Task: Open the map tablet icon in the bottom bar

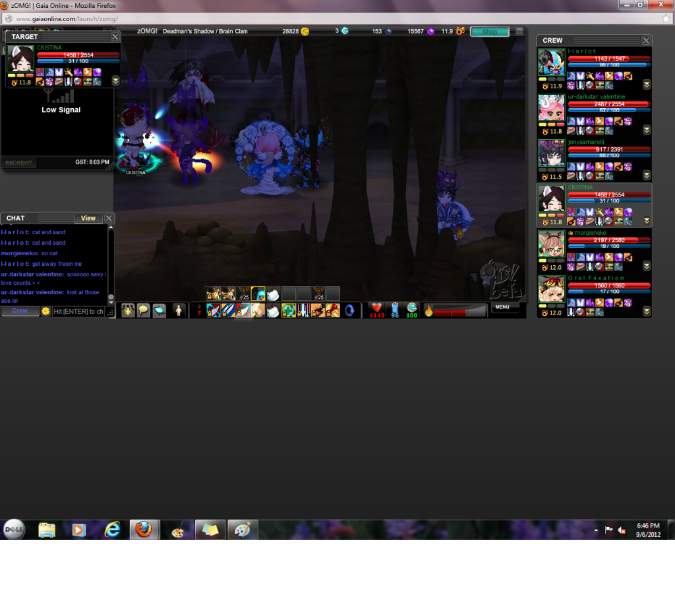Action: point(160,311)
